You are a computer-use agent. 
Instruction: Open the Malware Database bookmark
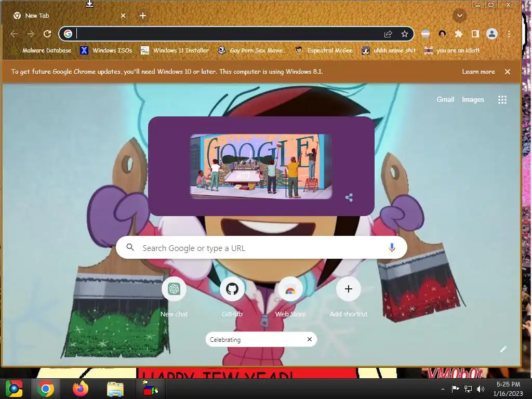[x=41, y=50]
